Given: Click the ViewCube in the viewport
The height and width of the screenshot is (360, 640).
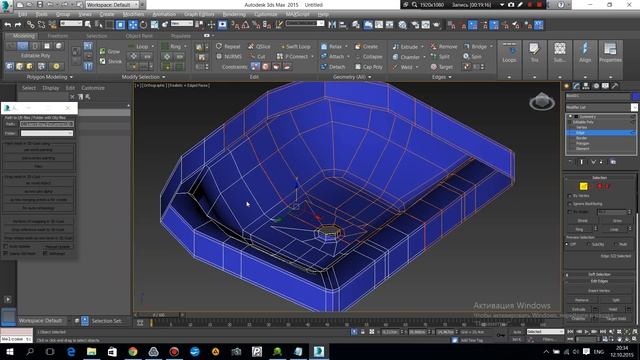Looking at the screenshot, I should [542, 101].
